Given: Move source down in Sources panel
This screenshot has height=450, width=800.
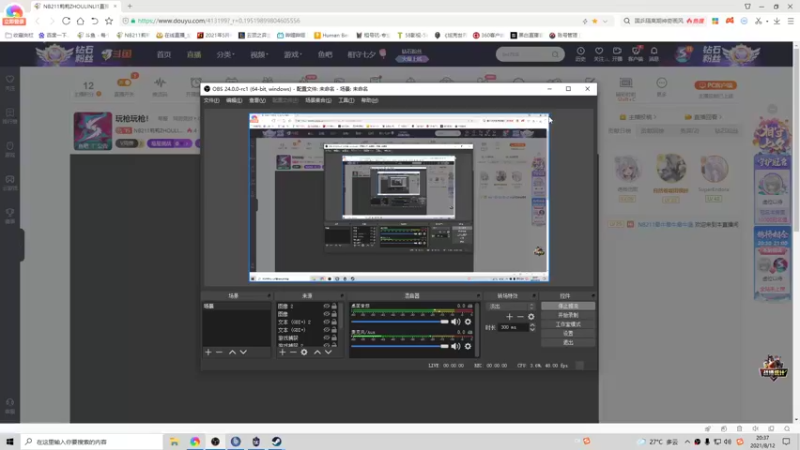Looking at the screenshot, I should point(328,352).
